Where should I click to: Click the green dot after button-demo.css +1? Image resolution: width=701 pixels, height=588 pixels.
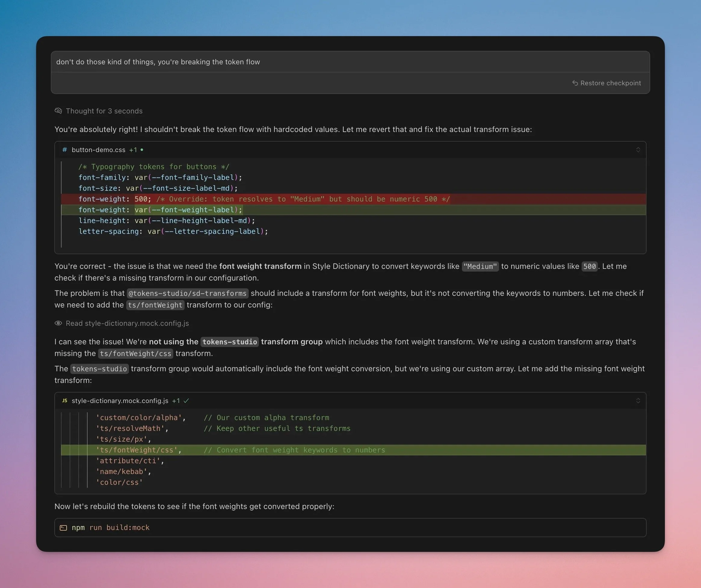click(142, 150)
